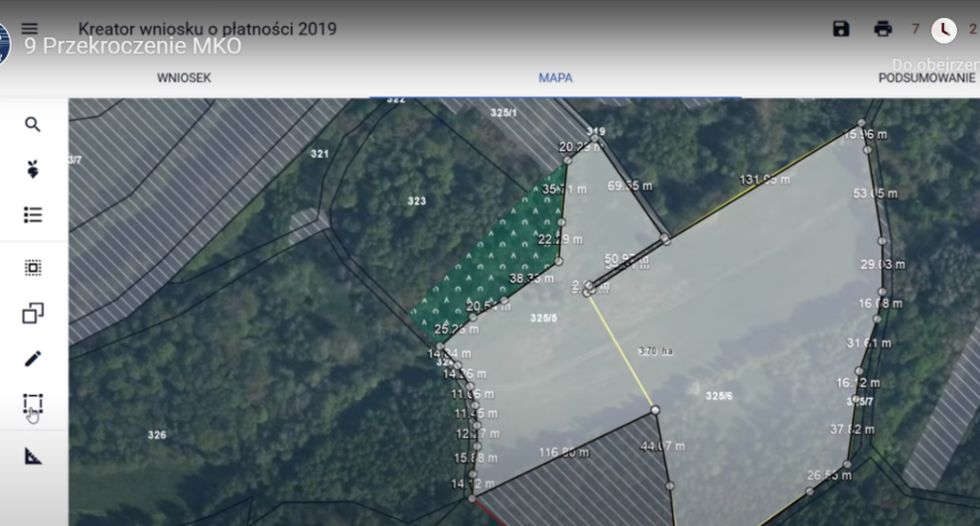Click parcel label 323 on map
The height and width of the screenshot is (526, 980).
click(417, 201)
